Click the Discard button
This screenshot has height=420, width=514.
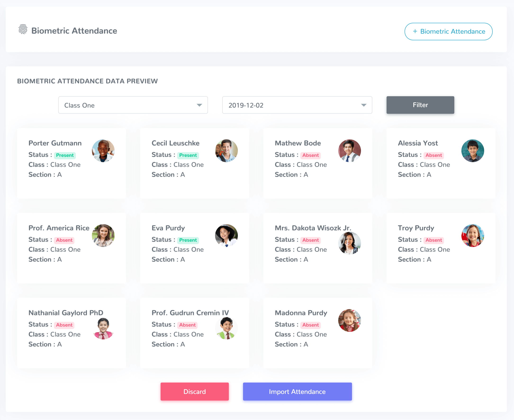194,392
